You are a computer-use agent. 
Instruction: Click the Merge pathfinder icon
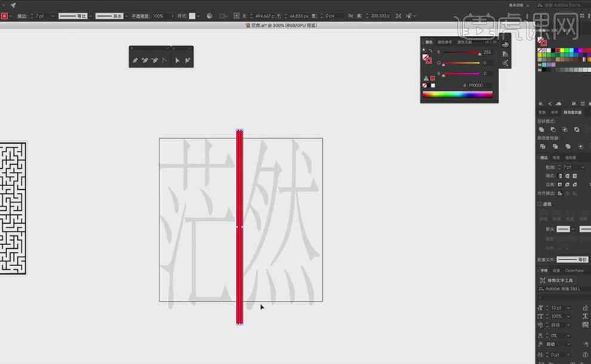pyautogui.click(x=568, y=147)
